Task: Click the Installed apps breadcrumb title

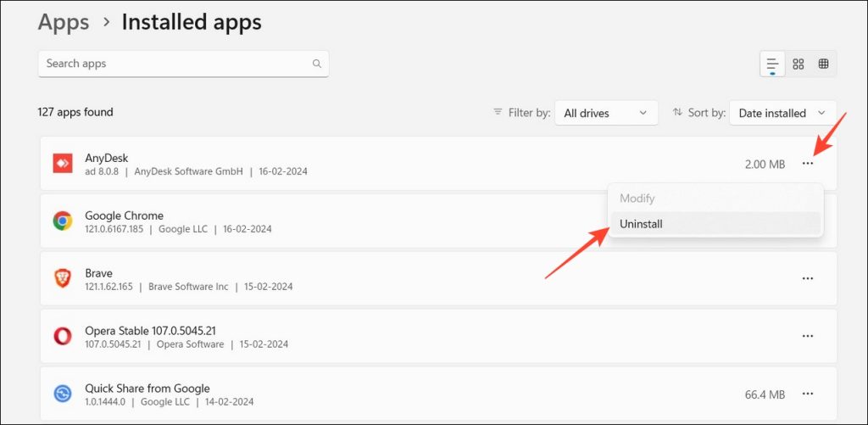Action: [x=192, y=22]
